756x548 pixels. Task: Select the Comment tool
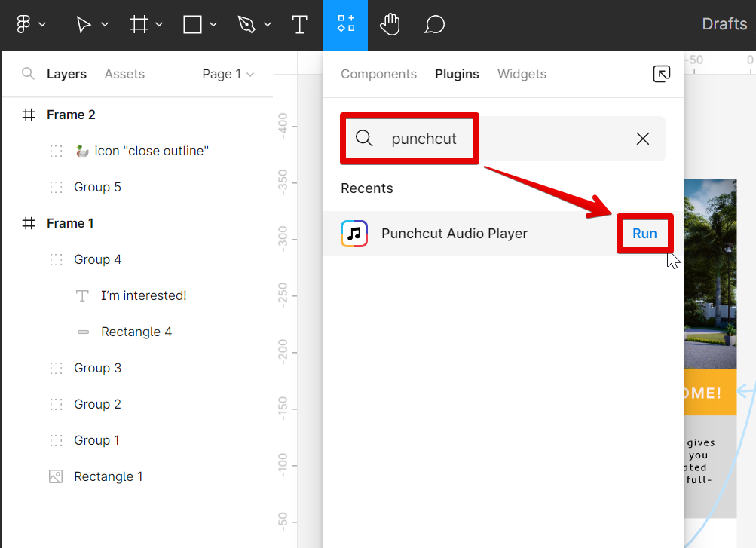(434, 25)
